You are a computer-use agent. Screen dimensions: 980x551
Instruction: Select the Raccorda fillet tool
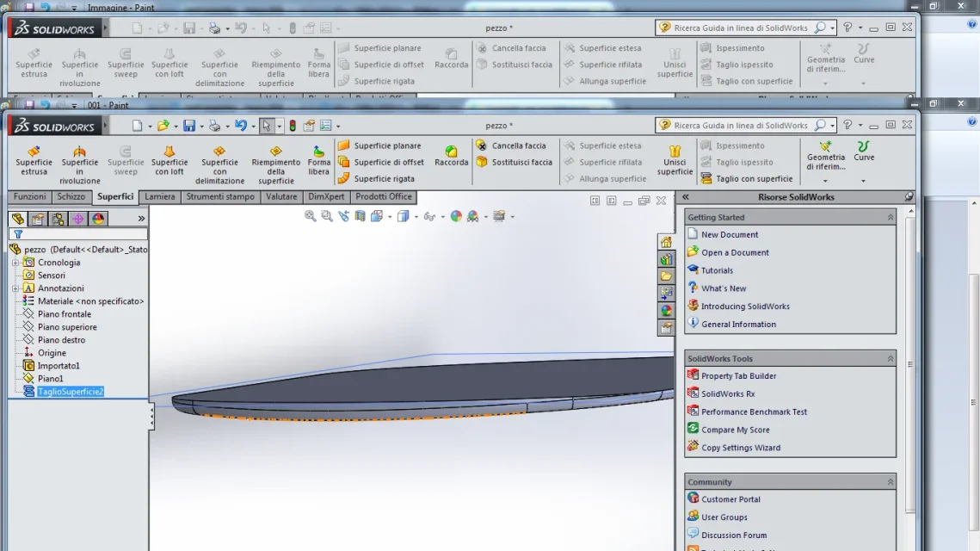tap(451, 156)
